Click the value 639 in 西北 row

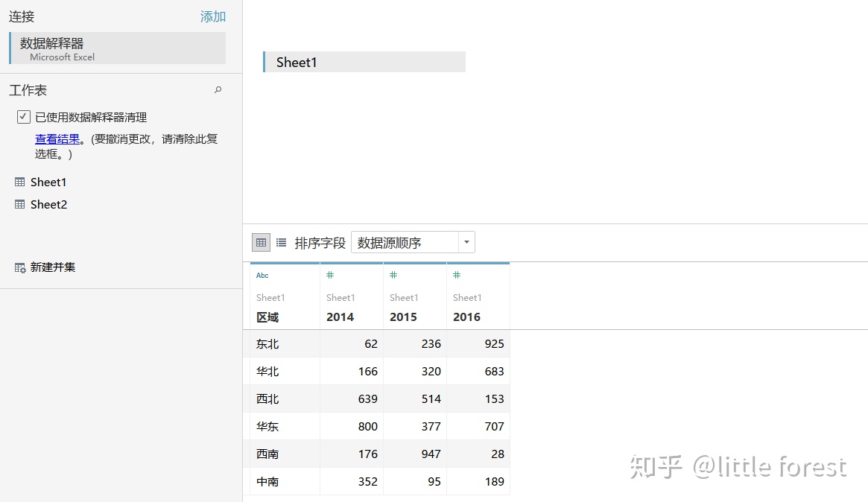pyautogui.click(x=367, y=399)
